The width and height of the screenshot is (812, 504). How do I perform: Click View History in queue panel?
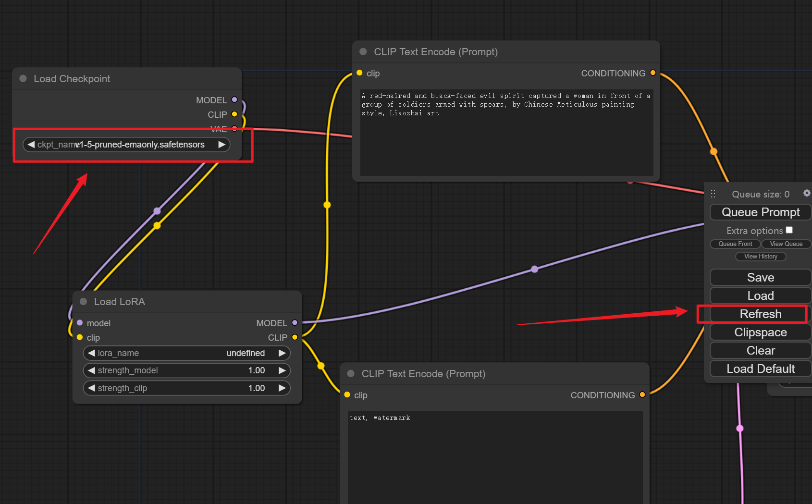click(x=760, y=257)
